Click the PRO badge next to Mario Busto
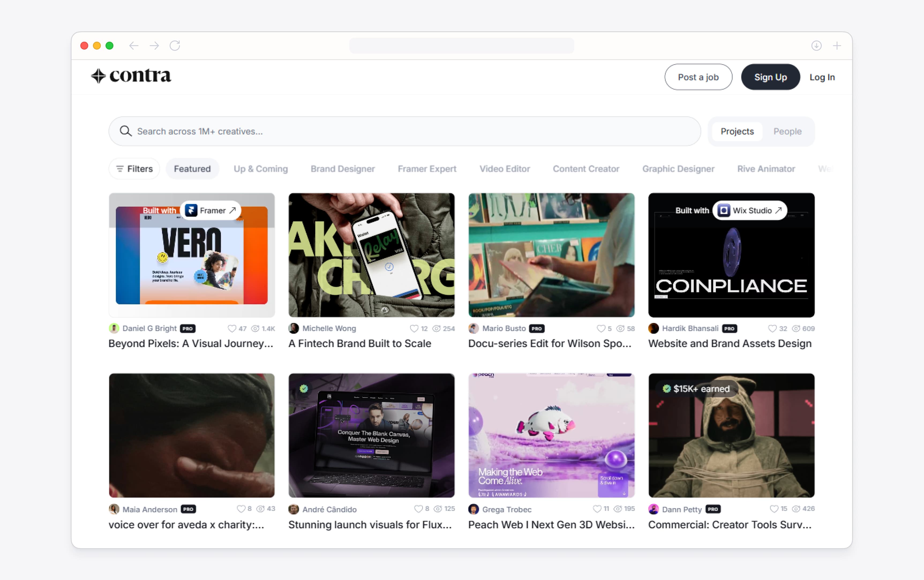Image resolution: width=924 pixels, height=580 pixels. 537,329
